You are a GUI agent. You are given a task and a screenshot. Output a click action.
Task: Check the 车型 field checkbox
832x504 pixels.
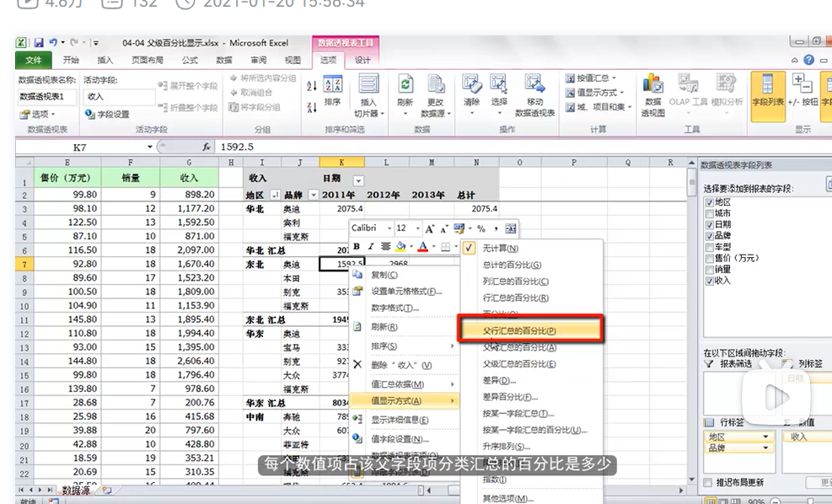(x=710, y=247)
